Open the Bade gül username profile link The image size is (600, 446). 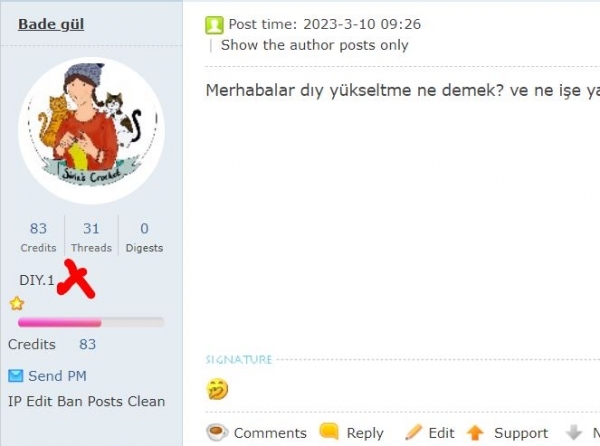point(51,24)
